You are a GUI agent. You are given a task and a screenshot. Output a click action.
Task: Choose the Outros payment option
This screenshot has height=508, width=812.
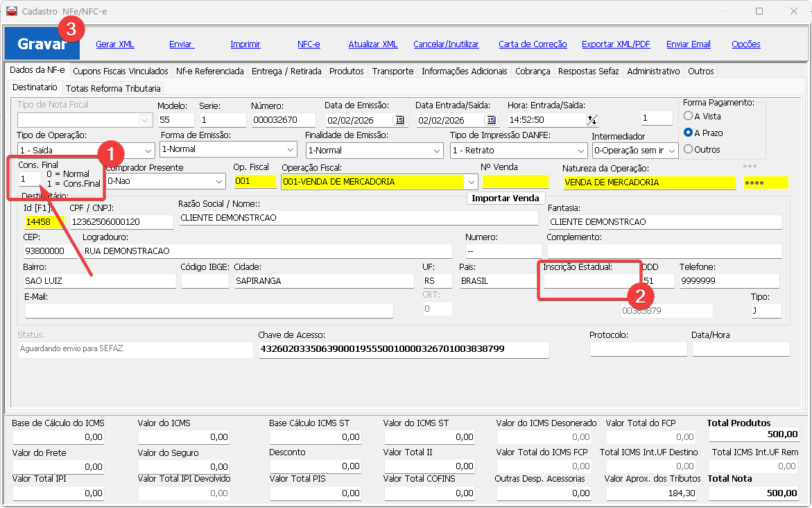tap(689, 149)
